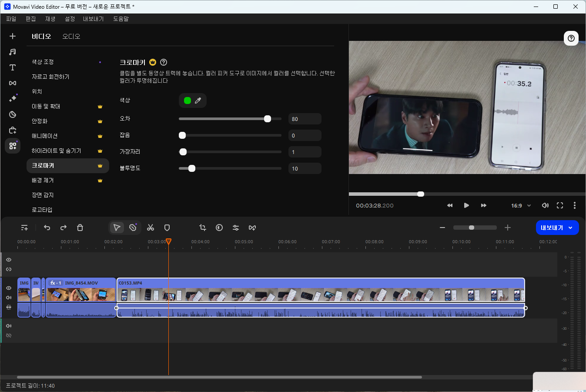The height and width of the screenshot is (392, 586).
Task: Open the color adjustment circle icon
Action: (x=219, y=228)
